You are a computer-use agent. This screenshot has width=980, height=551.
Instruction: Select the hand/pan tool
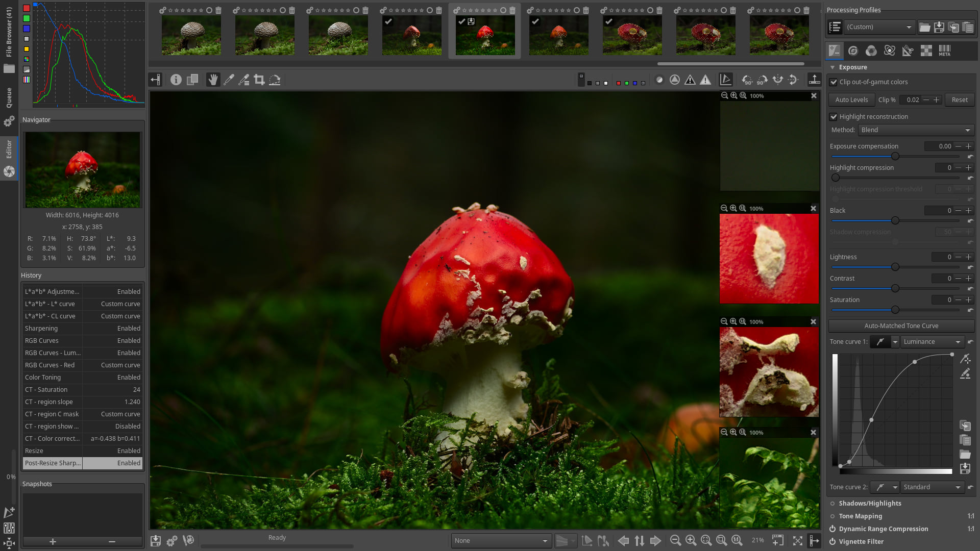(x=212, y=80)
